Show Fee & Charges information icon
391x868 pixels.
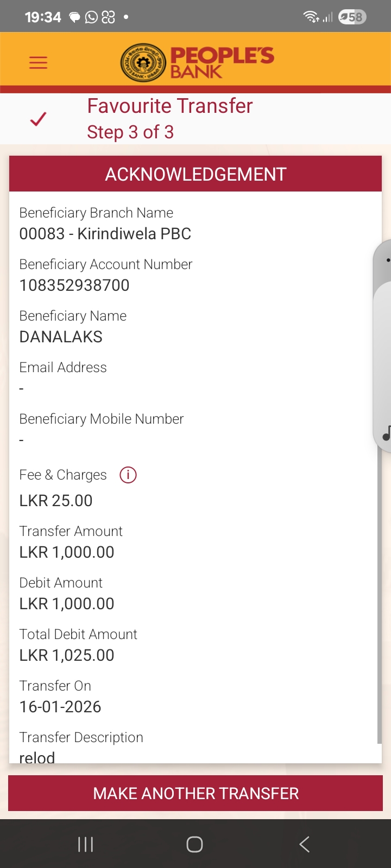[128, 475]
